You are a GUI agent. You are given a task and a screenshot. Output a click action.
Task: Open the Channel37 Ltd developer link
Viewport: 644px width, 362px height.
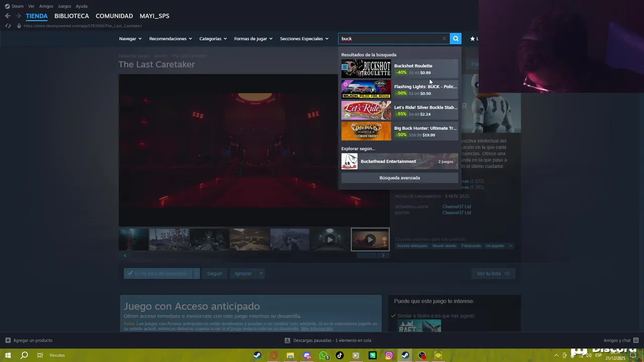[456, 207]
